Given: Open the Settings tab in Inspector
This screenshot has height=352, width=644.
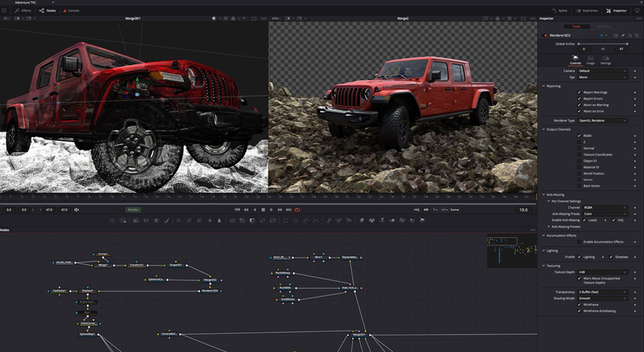Looking at the screenshot, I should tap(606, 60).
